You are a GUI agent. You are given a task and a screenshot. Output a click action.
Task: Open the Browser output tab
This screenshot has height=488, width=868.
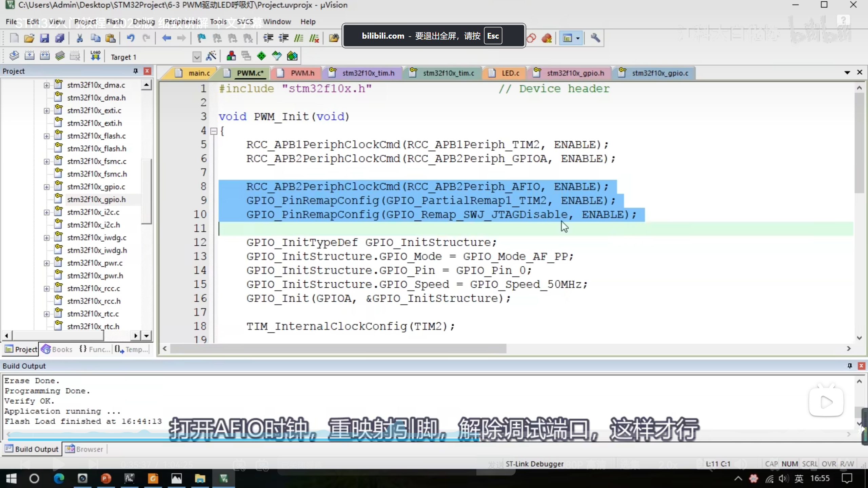point(85,449)
